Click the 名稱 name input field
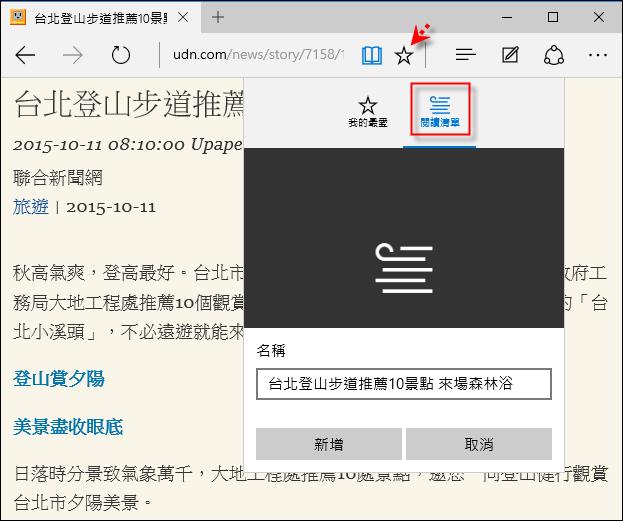623x521 pixels. tap(404, 384)
